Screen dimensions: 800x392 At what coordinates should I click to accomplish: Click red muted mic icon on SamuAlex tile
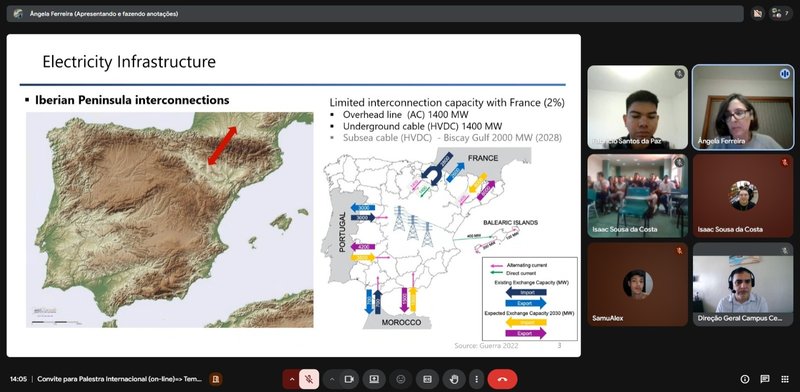tap(679, 251)
